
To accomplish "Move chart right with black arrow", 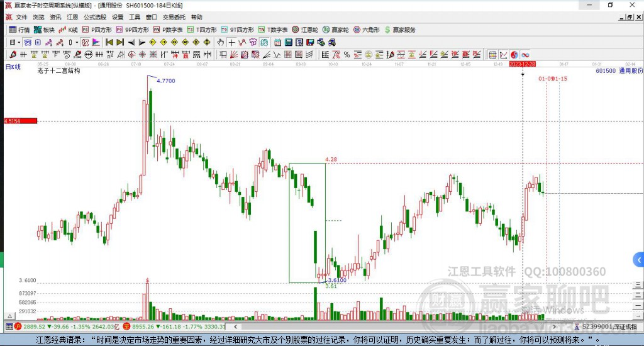I will coord(142,42).
